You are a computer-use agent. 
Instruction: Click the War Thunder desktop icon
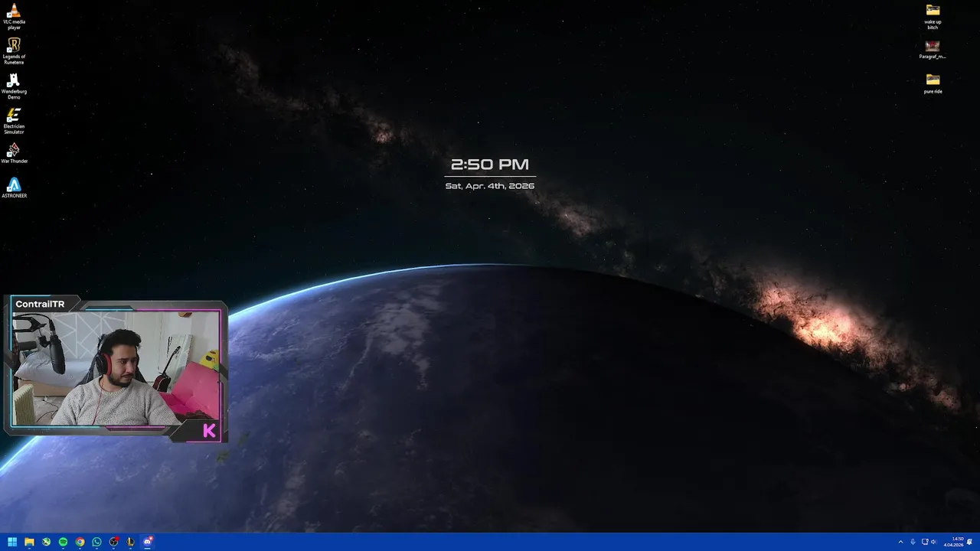(x=14, y=153)
